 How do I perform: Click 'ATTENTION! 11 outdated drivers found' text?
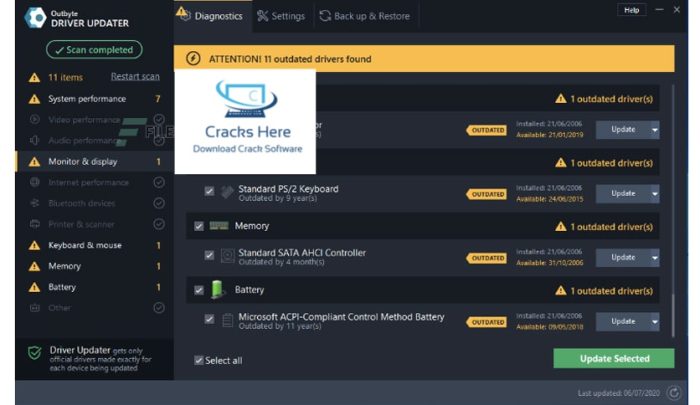pyautogui.click(x=290, y=59)
